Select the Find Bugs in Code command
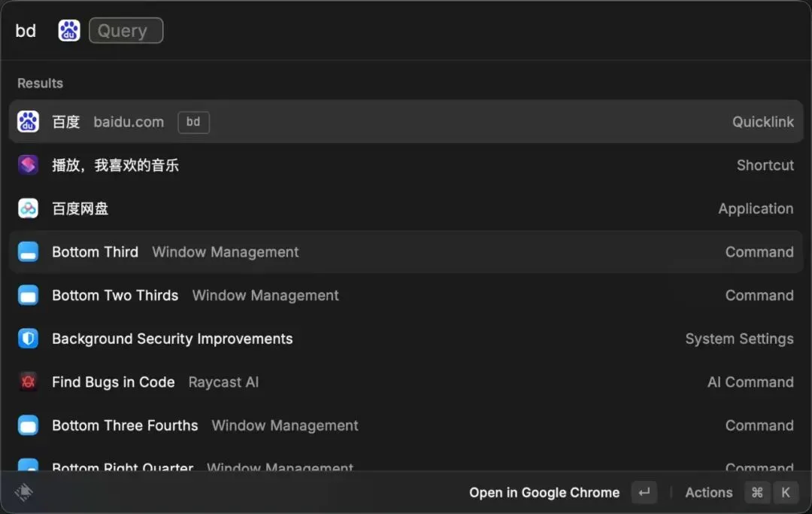Screen dimensions: 812x514 406,382
